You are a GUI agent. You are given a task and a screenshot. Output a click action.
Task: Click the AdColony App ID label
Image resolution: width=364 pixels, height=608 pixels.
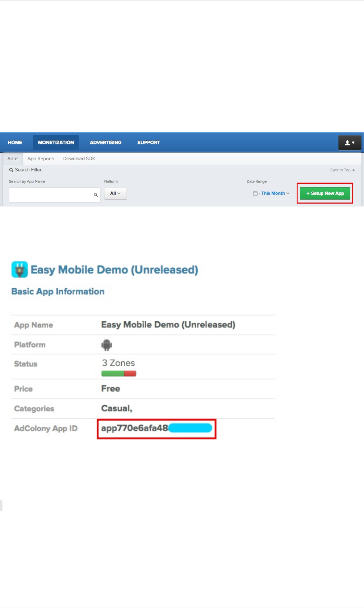[46, 429]
